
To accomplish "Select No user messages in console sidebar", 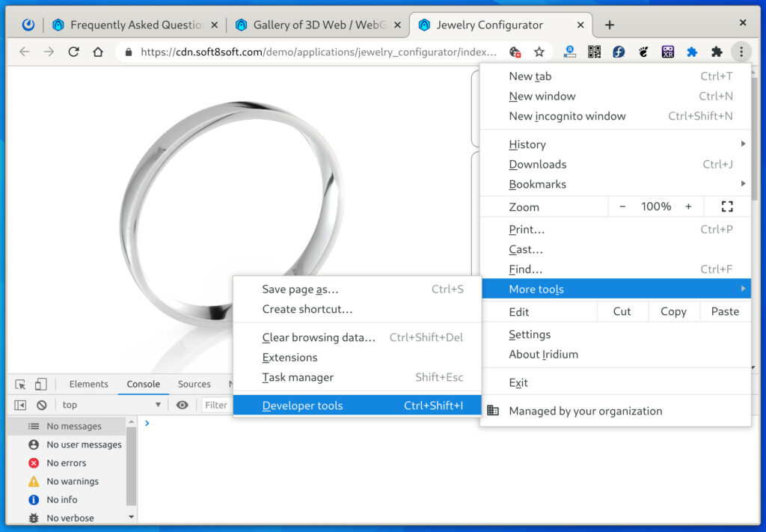I will click(x=67, y=444).
